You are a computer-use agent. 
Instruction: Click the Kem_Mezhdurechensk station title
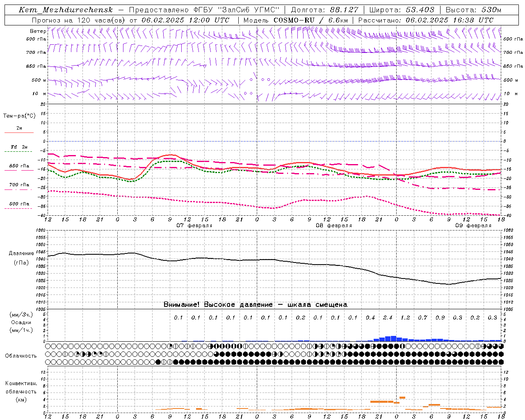pos(66,10)
